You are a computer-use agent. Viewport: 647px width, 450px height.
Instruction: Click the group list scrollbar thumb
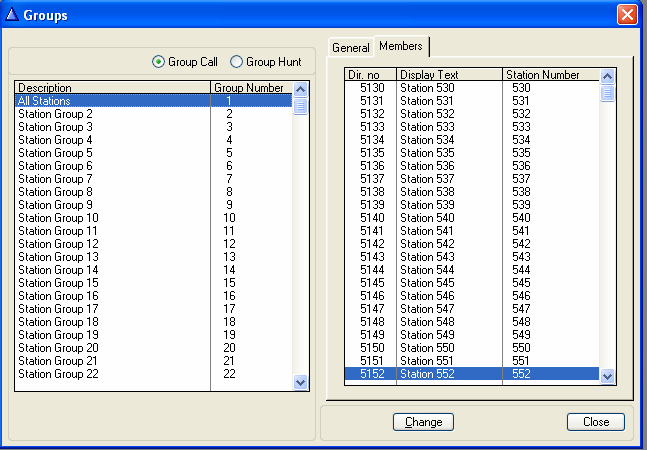[301, 106]
